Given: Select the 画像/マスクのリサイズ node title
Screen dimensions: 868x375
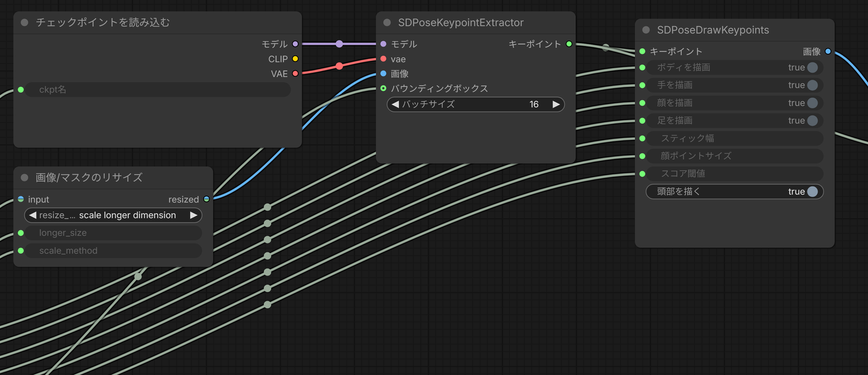Looking at the screenshot, I should pyautogui.click(x=89, y=177).
